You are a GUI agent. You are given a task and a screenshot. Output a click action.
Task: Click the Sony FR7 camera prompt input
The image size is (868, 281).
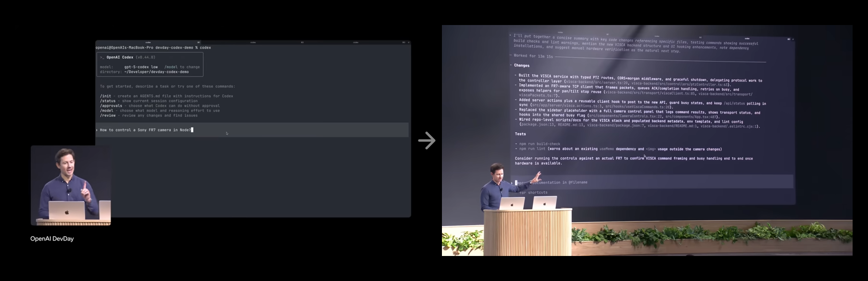coord(252,130)
